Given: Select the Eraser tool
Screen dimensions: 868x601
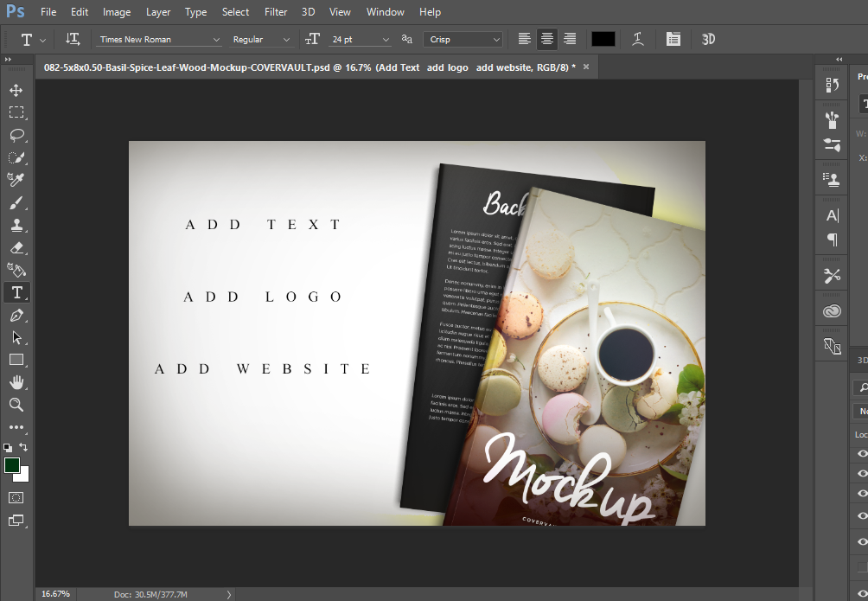Looking at the screenshot, I should click(16, 247).
